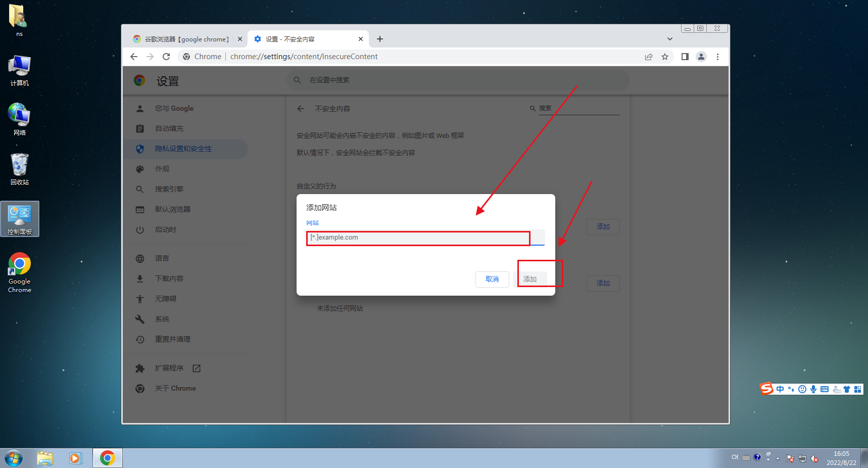This screenshot has height=468, width=868.
Task: Focus the example.com site input field
Action: tap(425, 238)
